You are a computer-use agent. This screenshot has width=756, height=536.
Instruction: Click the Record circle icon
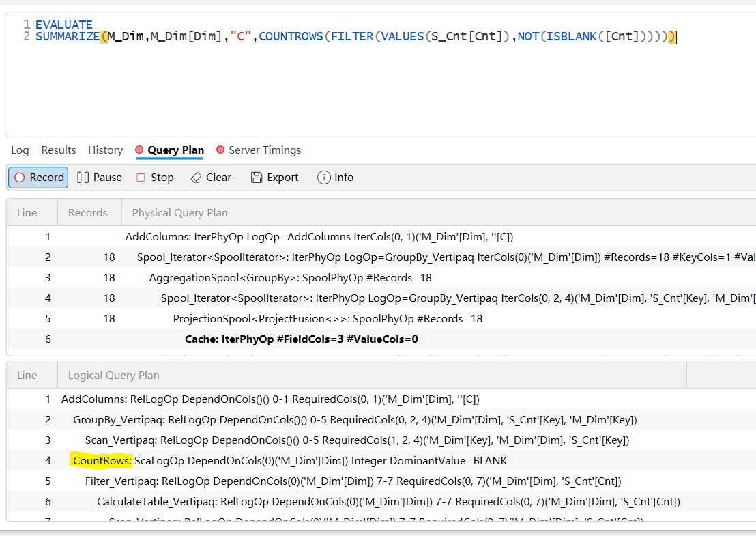point(19,178)
